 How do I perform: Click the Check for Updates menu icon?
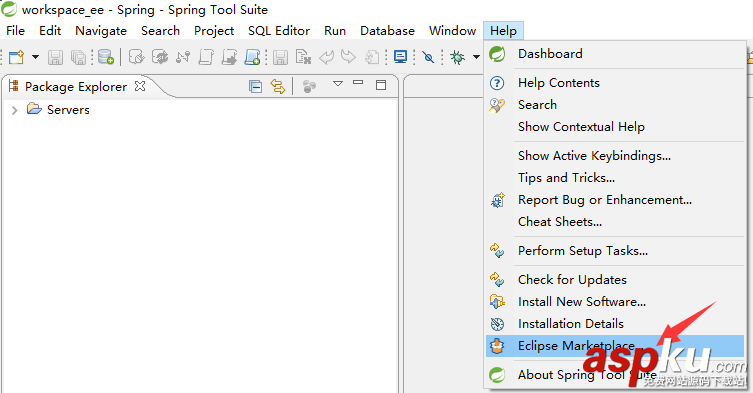497,280
